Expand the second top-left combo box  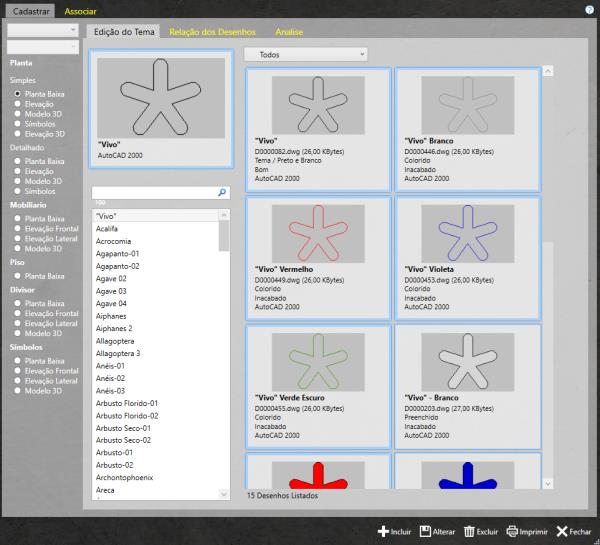point(42,47)
